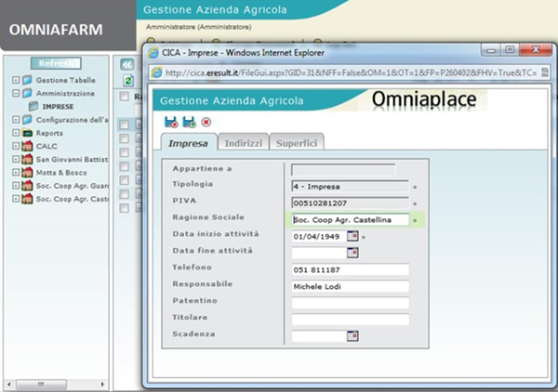Open calendar picker for Scadenza

coord(352,335)
